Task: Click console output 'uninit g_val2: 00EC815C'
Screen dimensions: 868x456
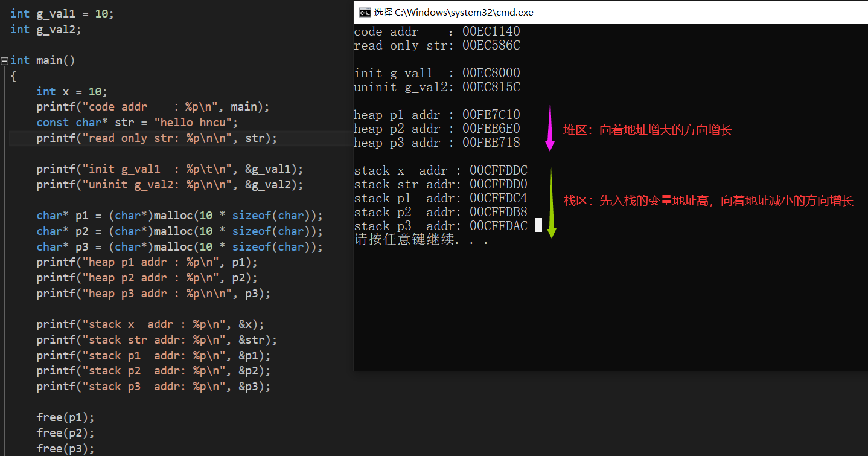Action: (x=437, y=87)
